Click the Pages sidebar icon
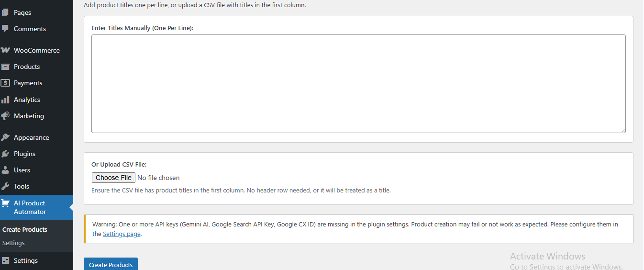644x270 pixels. [5, 12]
